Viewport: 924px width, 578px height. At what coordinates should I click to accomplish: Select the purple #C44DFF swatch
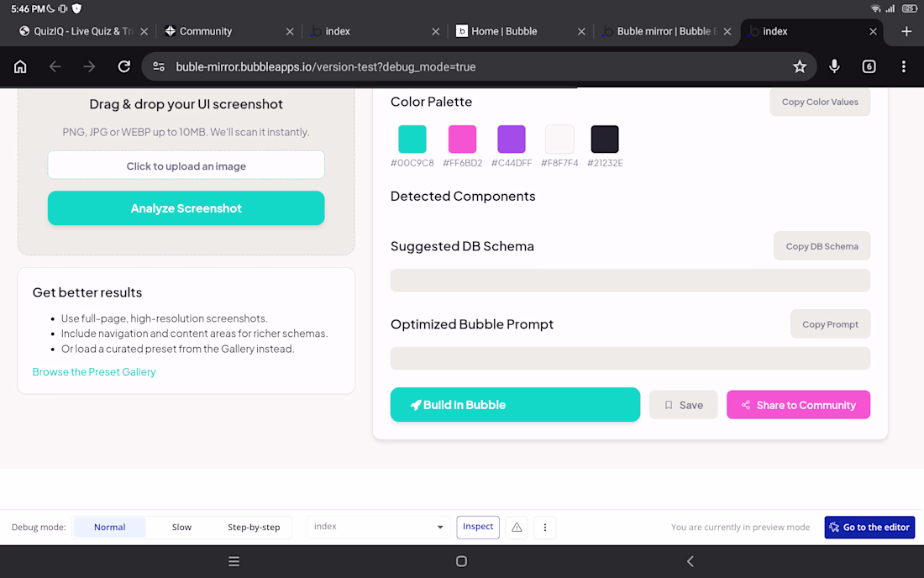pos(511,139)
